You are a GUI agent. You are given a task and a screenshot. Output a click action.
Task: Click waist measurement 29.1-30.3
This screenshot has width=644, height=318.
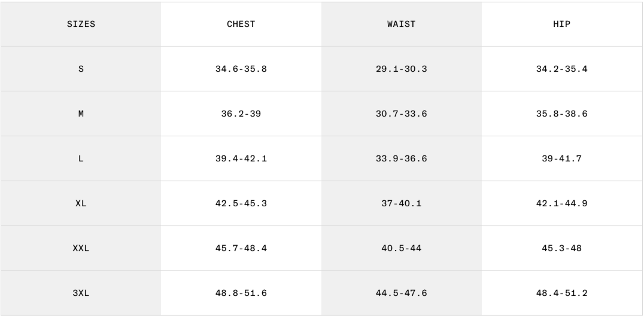tap(401, 69)
